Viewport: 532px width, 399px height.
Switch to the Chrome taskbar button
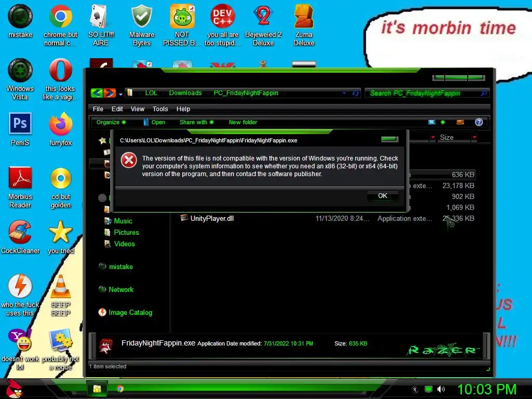[x=120, y=389]
